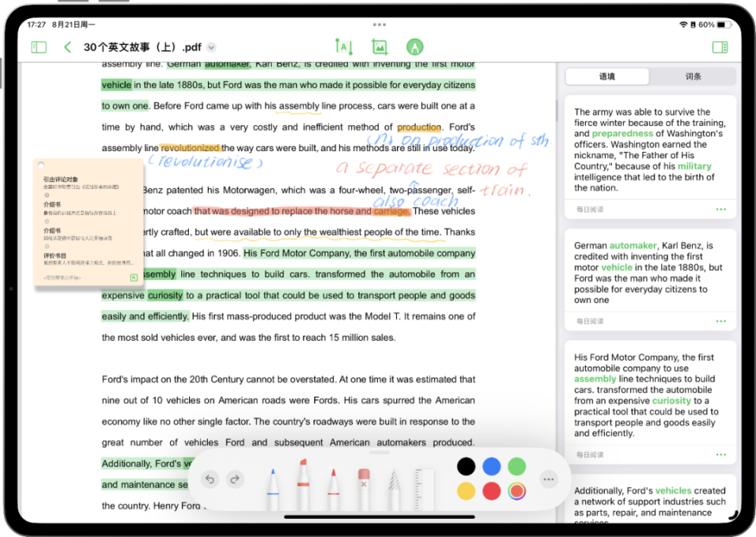The width and height of the screenshot is (756, 537).
Task: Click green word 'vehicles' in fourth card
Action: click(x=673, y=491)
